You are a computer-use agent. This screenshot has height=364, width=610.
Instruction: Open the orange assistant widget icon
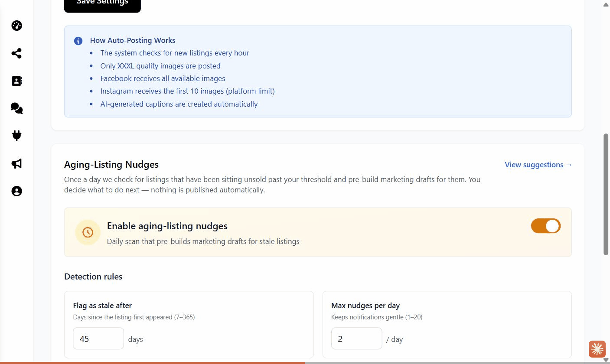click(x=597, y=349)
